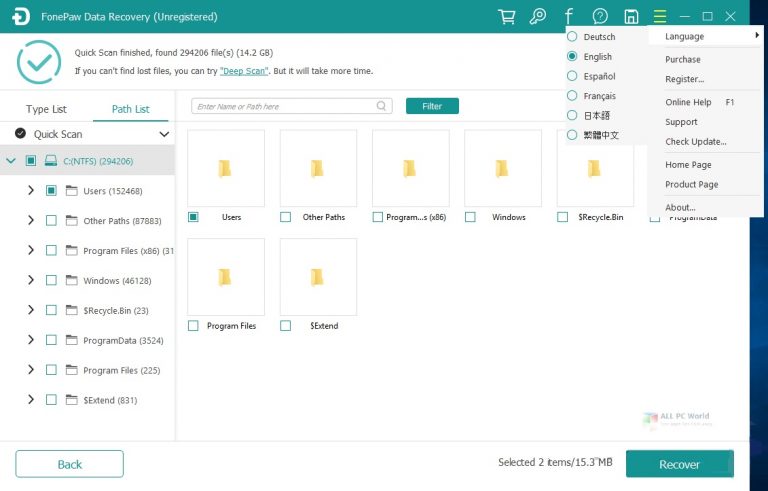The image size is (768, 491).
Task: Collapse the C:(NTFS) tree node
Action: pos(11,161)
